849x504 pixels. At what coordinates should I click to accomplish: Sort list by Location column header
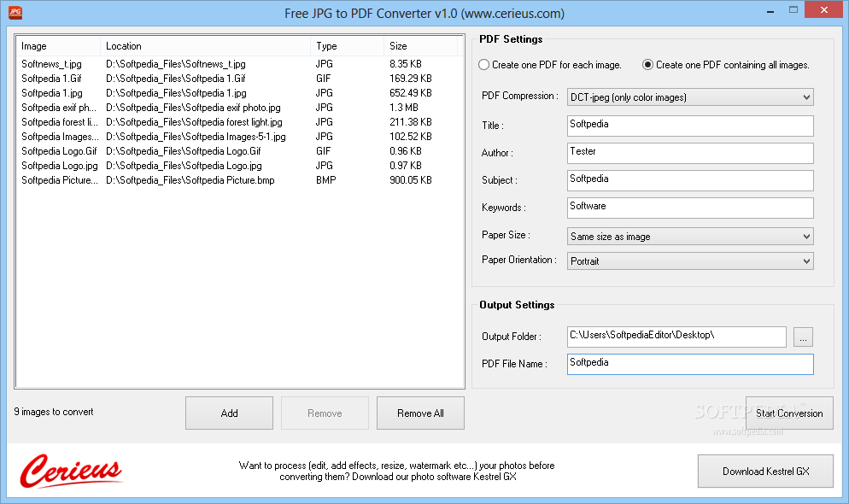pos(205,46)
